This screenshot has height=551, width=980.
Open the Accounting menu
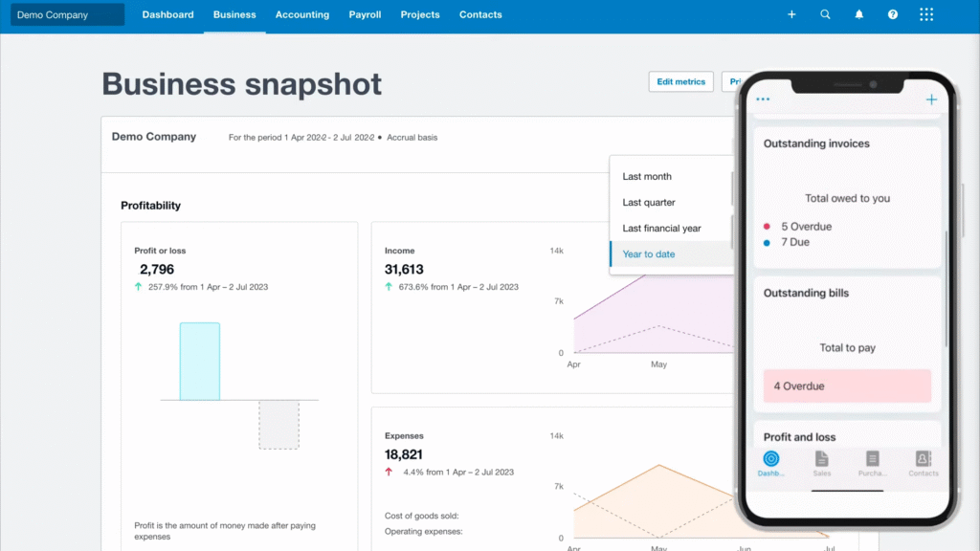(302, 15)
